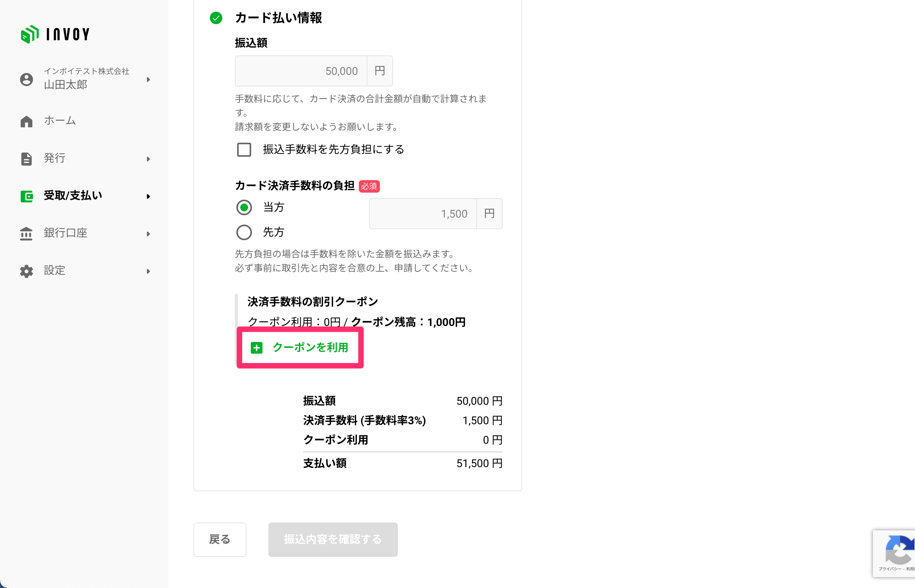Select the 当方 radio button

click(244, 207)
